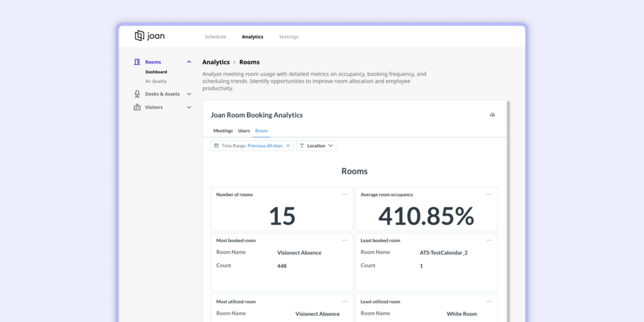Viewport: 644px width, 322px height.
Task: Open Least utilized room card options menu
Action: 489,301
